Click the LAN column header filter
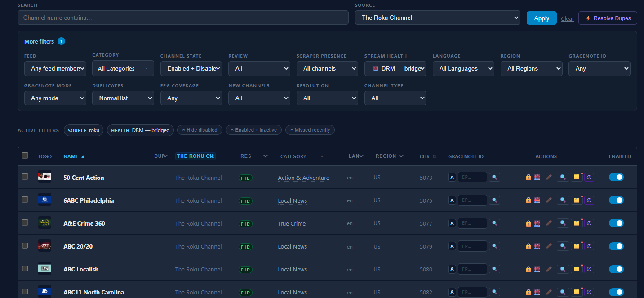This screenshot has width=644, height=298. coord(356,156)
